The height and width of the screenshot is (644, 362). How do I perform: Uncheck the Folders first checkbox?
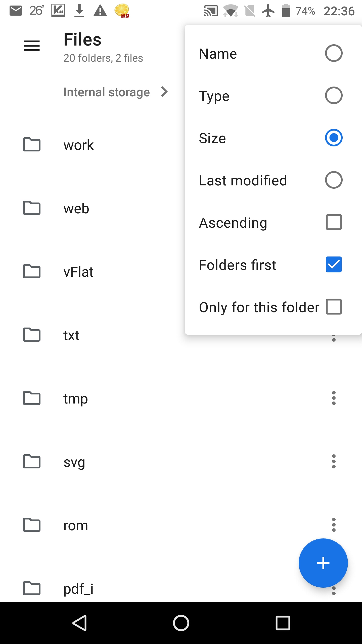(334, 265)
